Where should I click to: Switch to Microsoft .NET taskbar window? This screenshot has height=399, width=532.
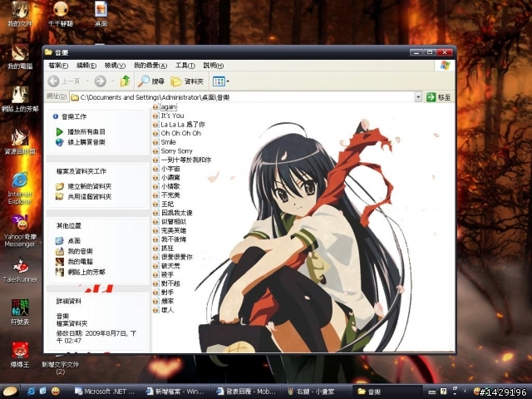pos(105,392)
